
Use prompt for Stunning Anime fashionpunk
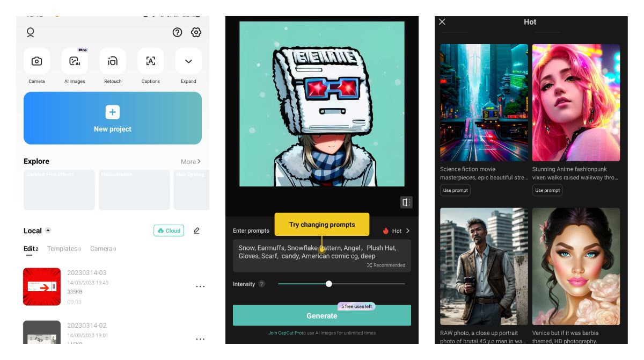pos(547,190)
